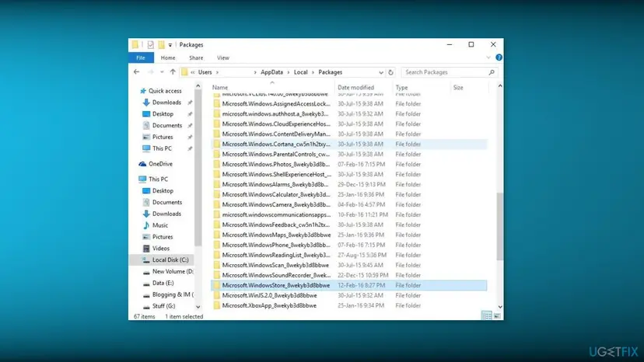Open pinned Pictures under Quick access
The image size is (644, 362).
(x=163, y=137)
